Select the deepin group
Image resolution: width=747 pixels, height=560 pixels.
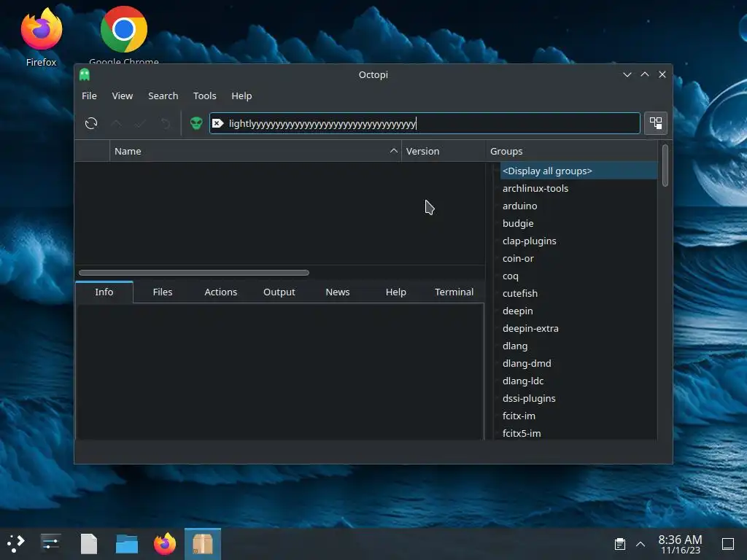578,311
